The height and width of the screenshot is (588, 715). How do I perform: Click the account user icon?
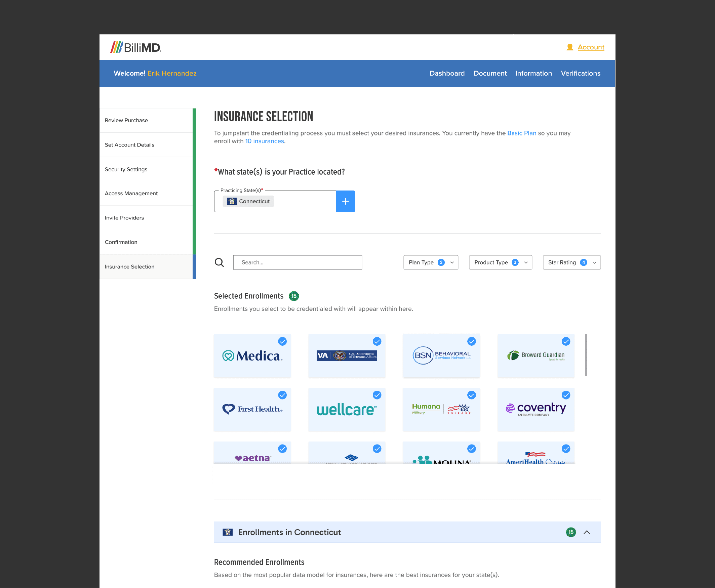pos(570,47)
